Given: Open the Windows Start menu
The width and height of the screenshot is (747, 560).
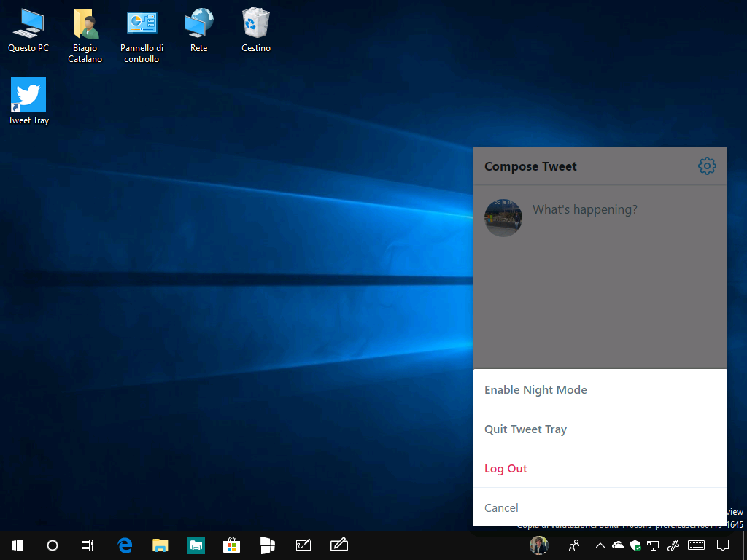Looking at the screenshot, I should [x=18, y=545].
